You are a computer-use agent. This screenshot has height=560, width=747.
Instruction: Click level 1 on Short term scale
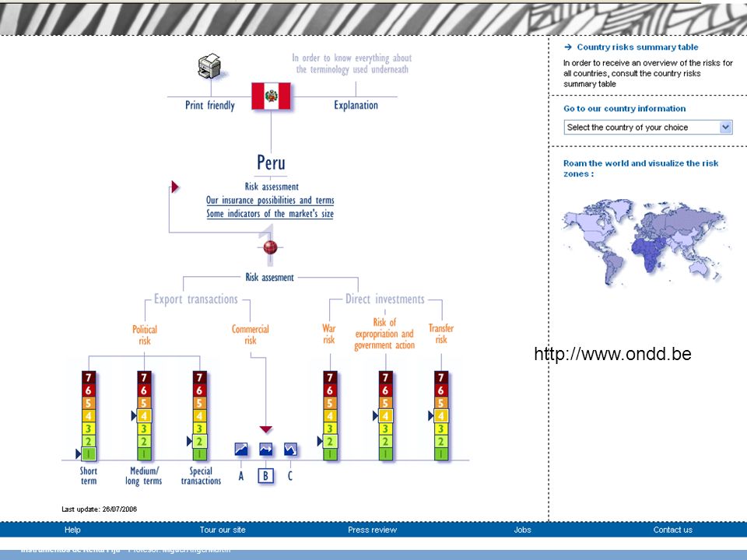point(89,454)
